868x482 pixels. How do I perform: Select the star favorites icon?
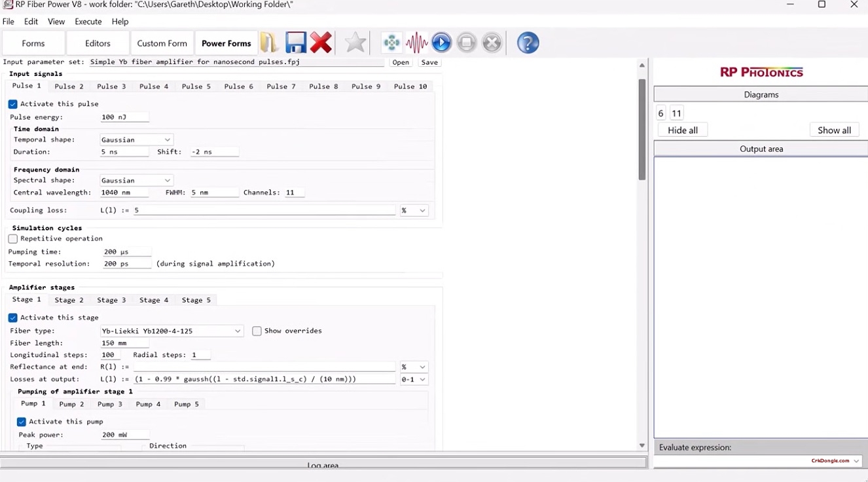pos(355,42)
